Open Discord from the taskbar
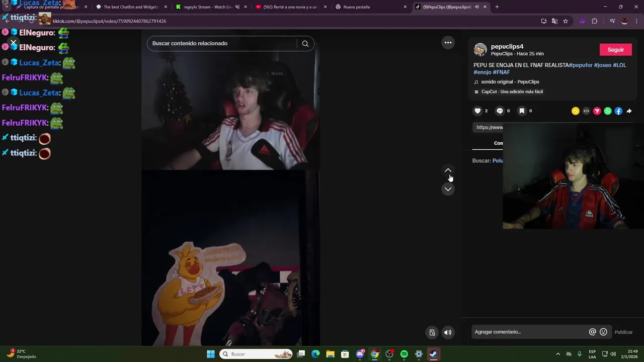The width and height of the screenshot is (644, 362). [x=360, y=354]
